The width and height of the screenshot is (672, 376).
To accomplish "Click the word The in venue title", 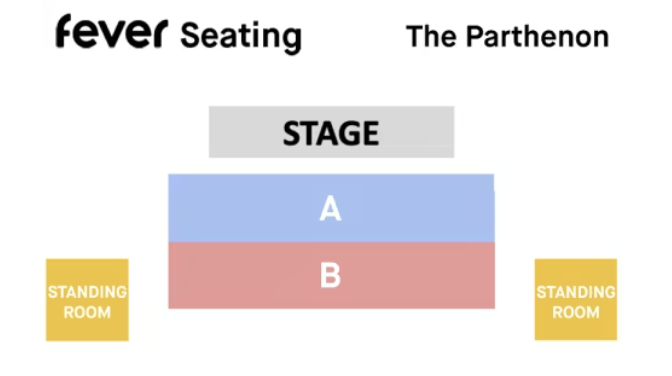I will click(431, 36).
